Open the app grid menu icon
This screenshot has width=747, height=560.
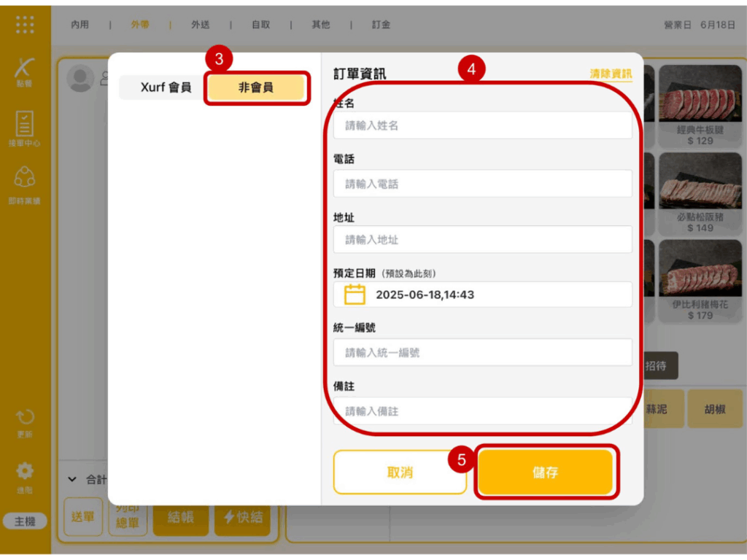25,24
